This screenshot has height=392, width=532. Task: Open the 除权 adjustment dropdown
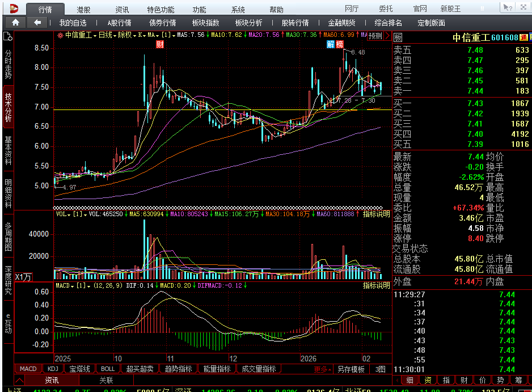point(127,35)
